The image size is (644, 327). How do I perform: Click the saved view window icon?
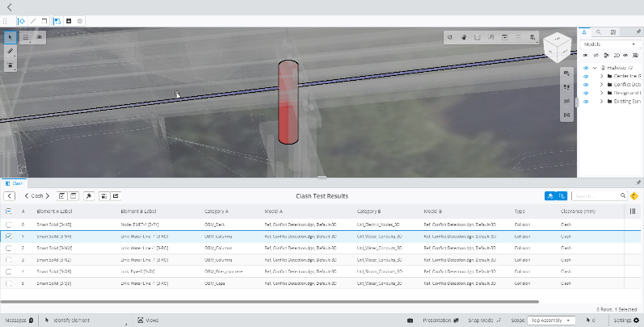(505, 37)
